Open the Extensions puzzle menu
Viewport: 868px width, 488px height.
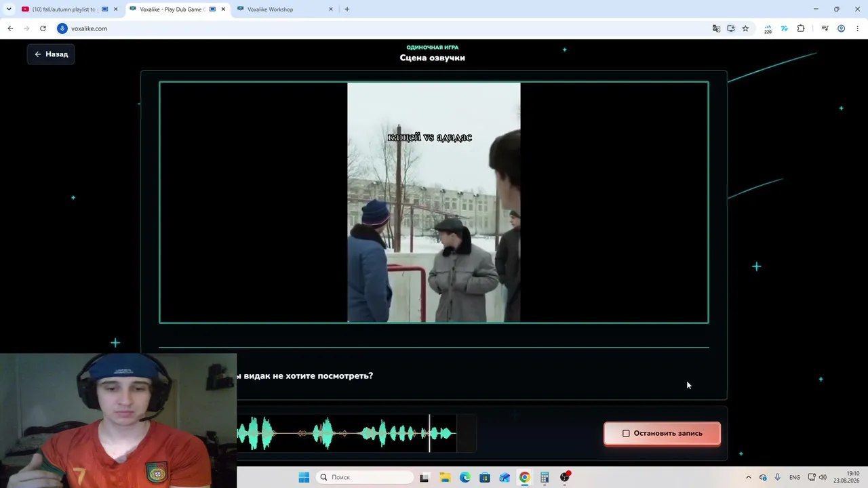(801, 28)
